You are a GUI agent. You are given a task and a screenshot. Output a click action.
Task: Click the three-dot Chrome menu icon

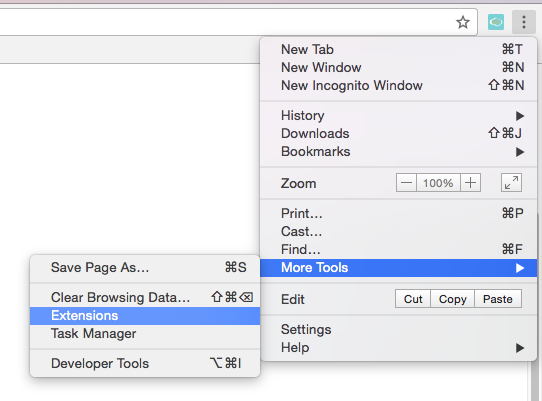(524, 22)
